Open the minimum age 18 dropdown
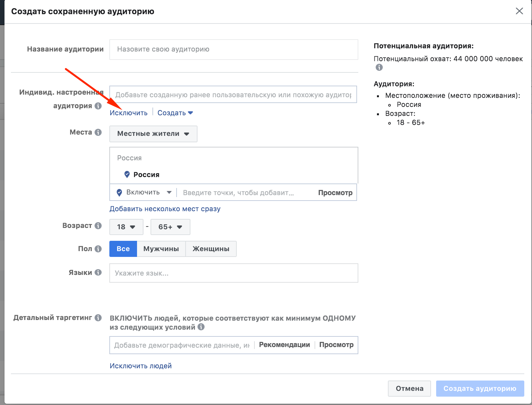This screenshot has height=405, width=532. coord(126,227)
